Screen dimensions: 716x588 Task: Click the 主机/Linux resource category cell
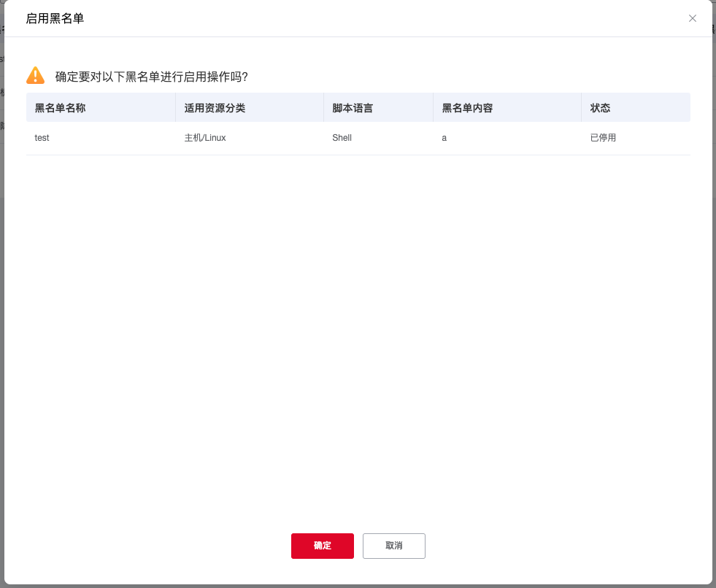[205, 138]
